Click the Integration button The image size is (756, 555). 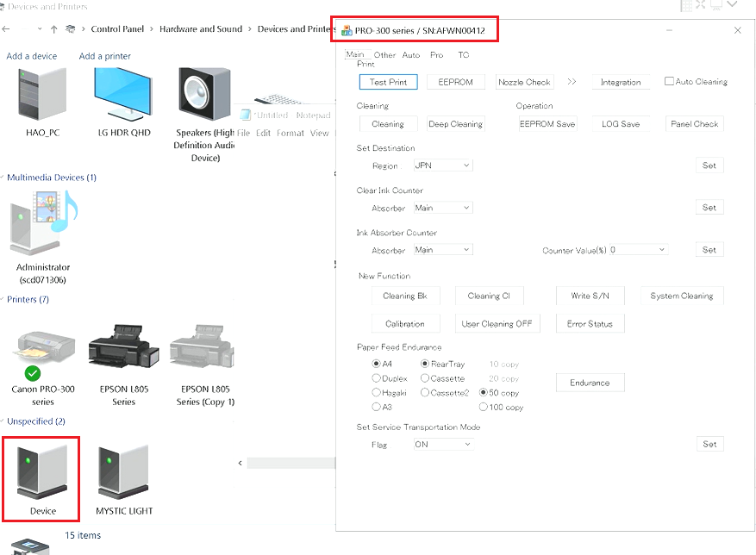(x=621, y=82)
